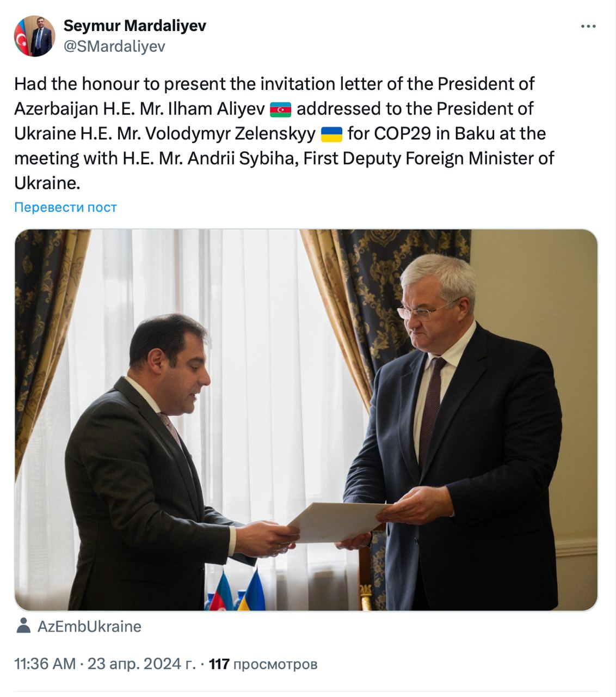Click Seymur Mardaliyev's profile avatar
The height and width of the screenshot is (697, 616).
coord(34,36)
